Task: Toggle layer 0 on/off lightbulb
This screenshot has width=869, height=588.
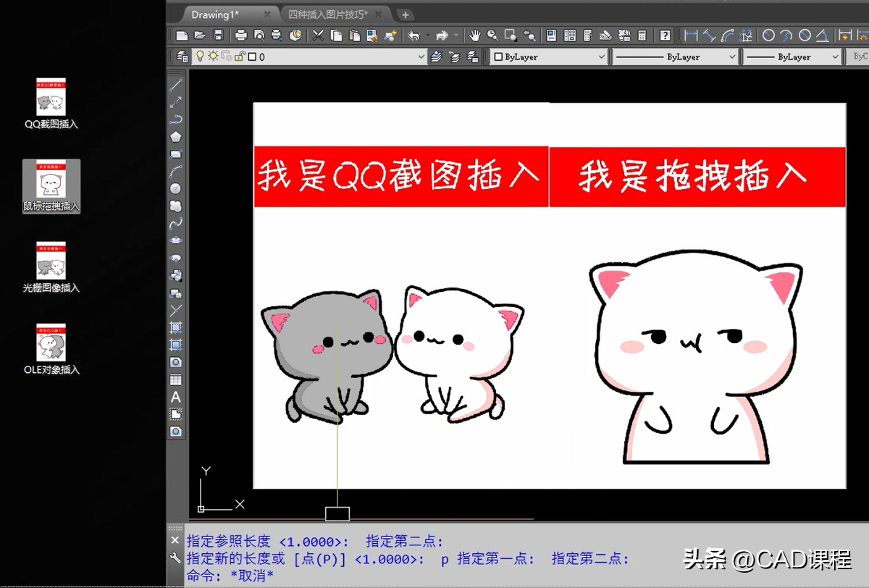Action: tap(201, 56)
